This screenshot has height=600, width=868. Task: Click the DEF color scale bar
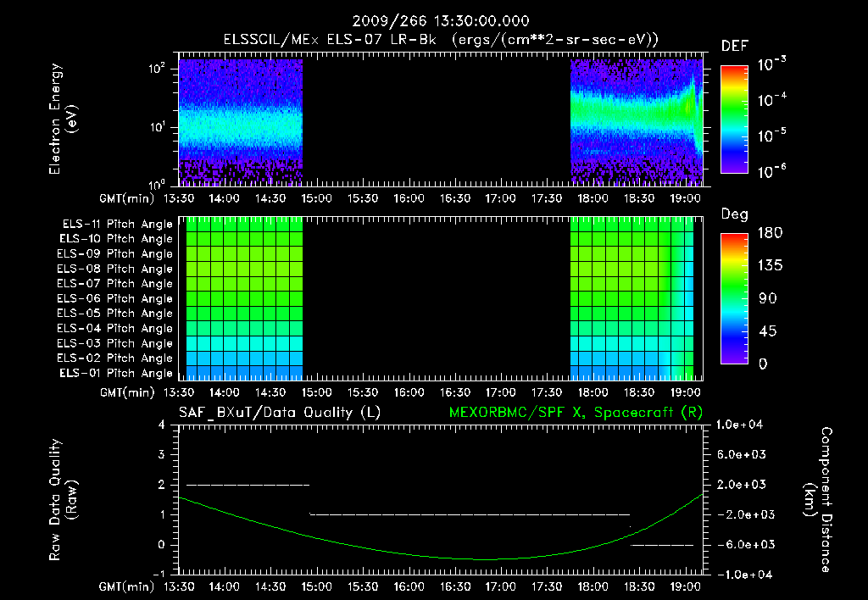click(734, 119)
